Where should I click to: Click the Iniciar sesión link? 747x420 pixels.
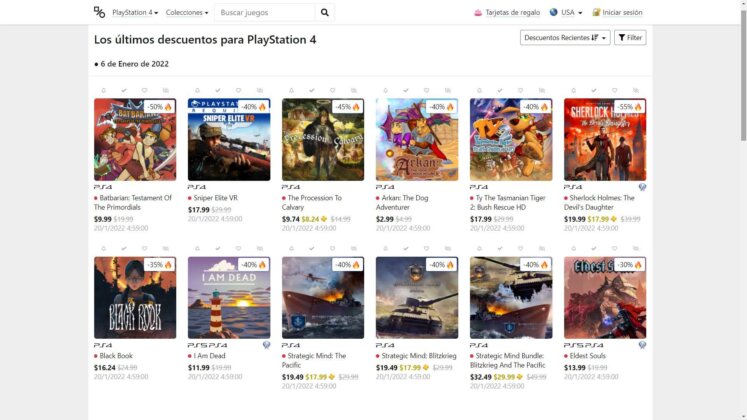coord(617,12)
